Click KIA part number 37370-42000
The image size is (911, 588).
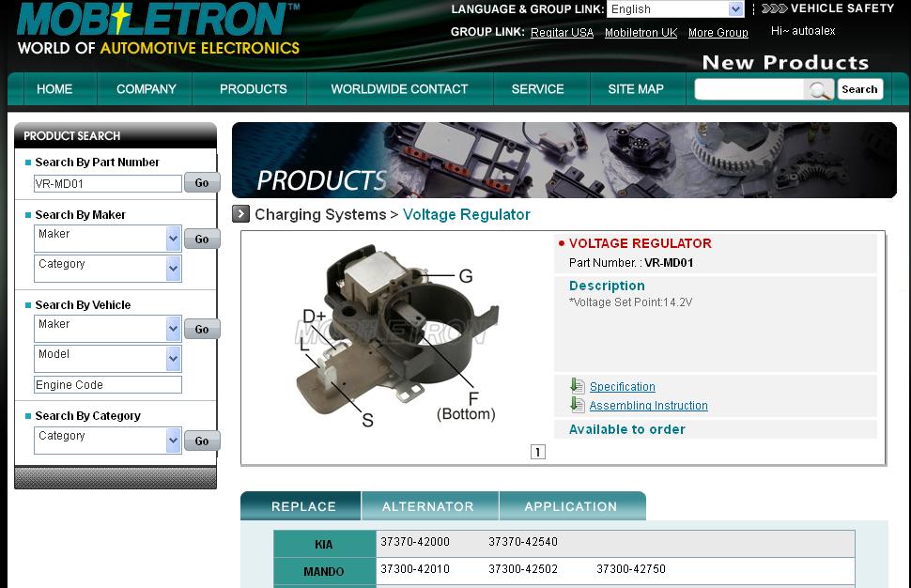[415, 542]
